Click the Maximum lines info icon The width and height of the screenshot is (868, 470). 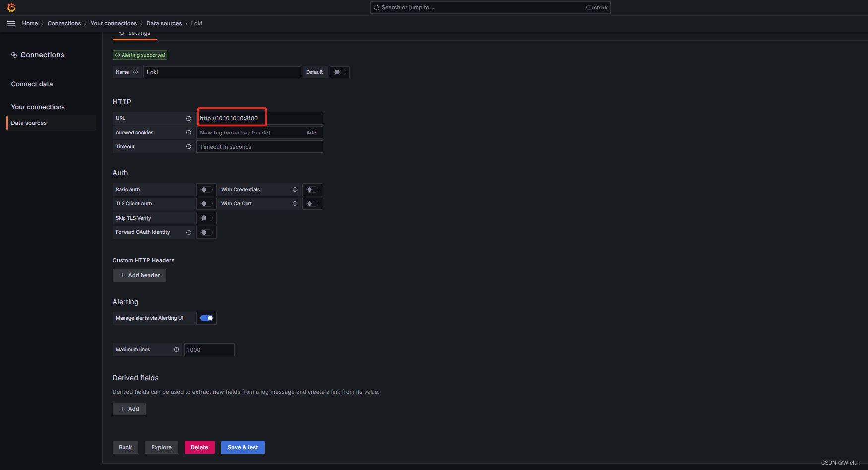pyautogui.click(x=176, y=350)
